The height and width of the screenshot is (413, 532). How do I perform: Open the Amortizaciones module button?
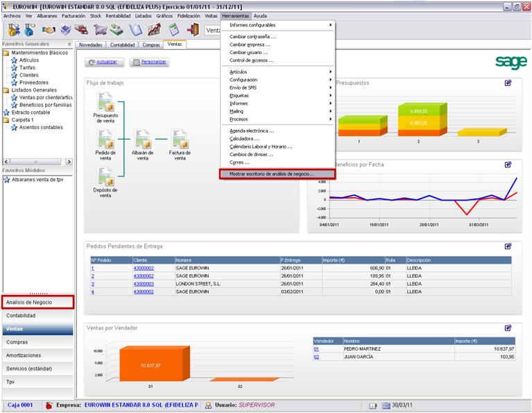pos(37,355)
